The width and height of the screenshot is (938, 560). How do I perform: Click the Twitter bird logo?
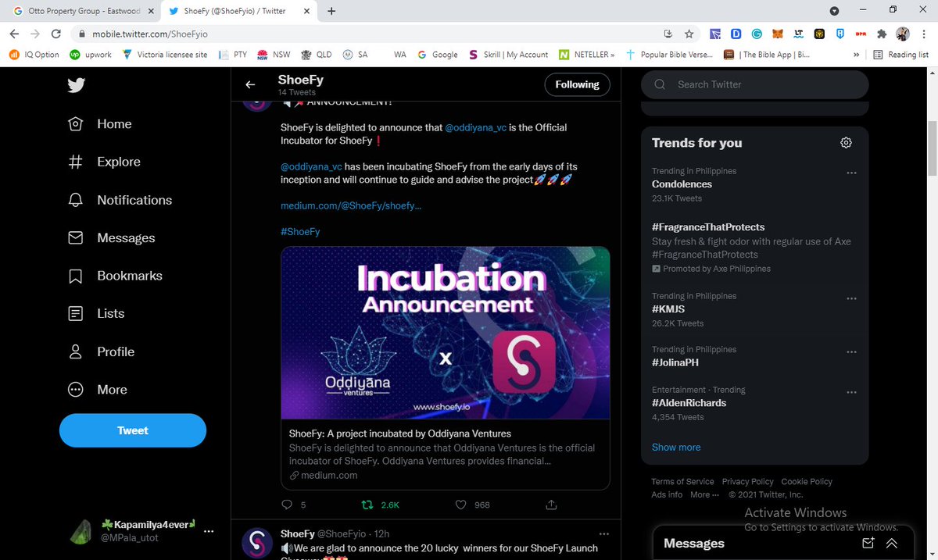(x=76, y=86)
